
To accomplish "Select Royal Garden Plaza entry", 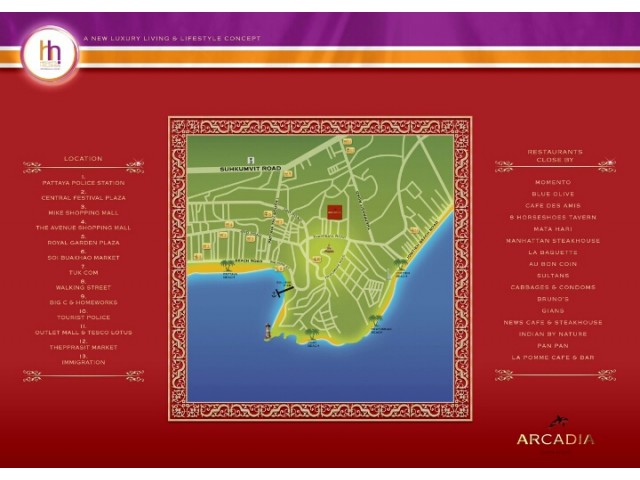I will (x=83, y=243).
